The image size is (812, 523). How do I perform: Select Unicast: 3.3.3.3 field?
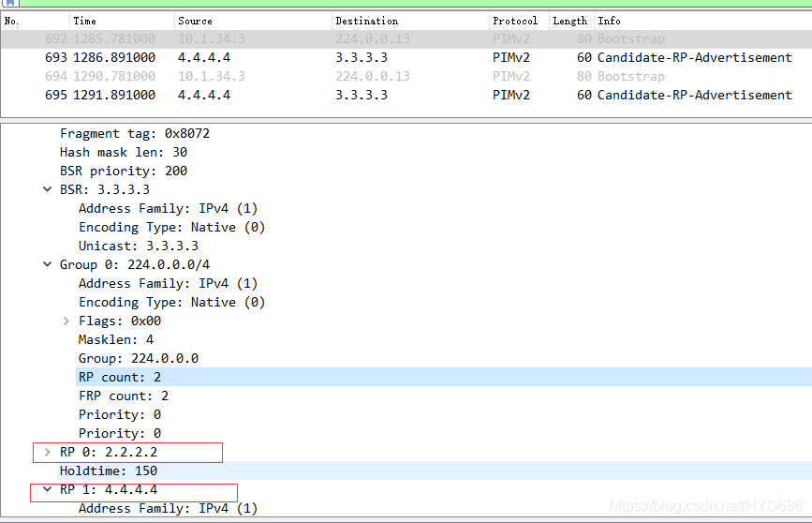pyautogui.click(x=139, y=246)
